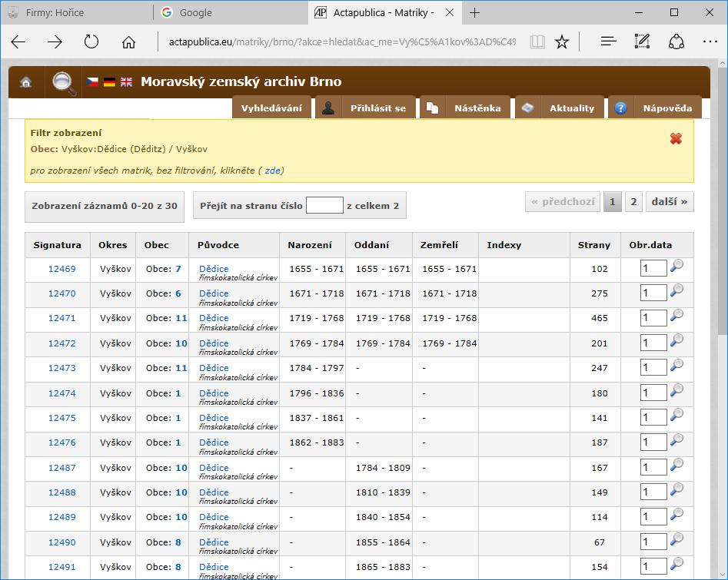Screen dimensions: 728x580
Task: Open images via magnifier in row 12472
Action: point(677,340)
